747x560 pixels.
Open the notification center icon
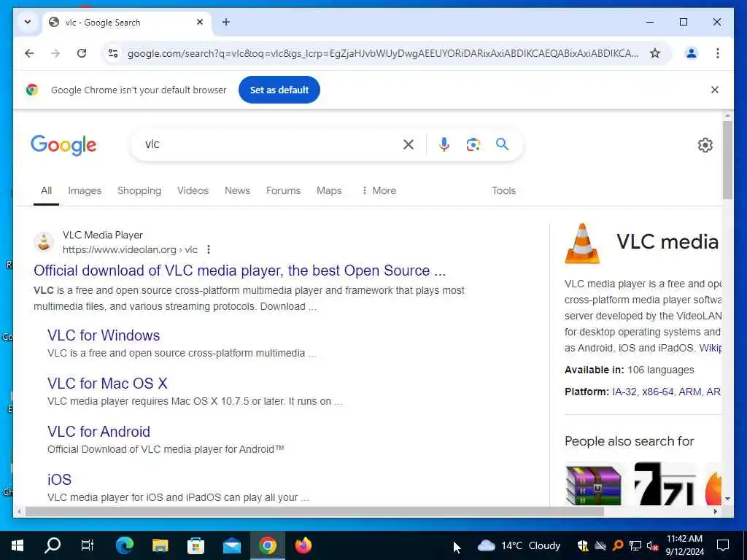click(723, 545)
